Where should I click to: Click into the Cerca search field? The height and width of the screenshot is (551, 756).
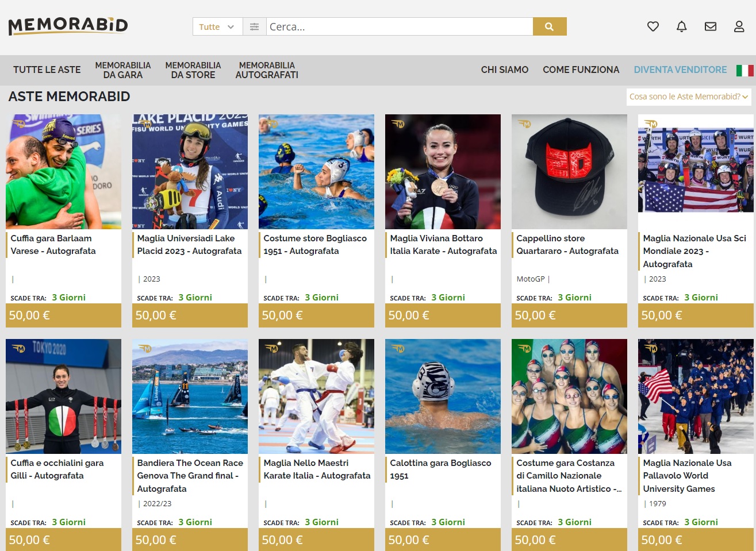click(400, 26)
